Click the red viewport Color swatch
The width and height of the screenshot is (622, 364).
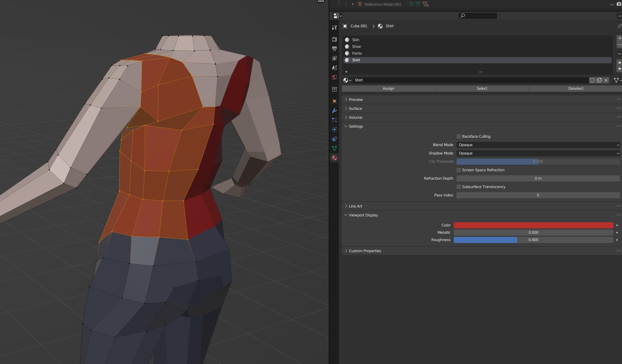(533, 225)
